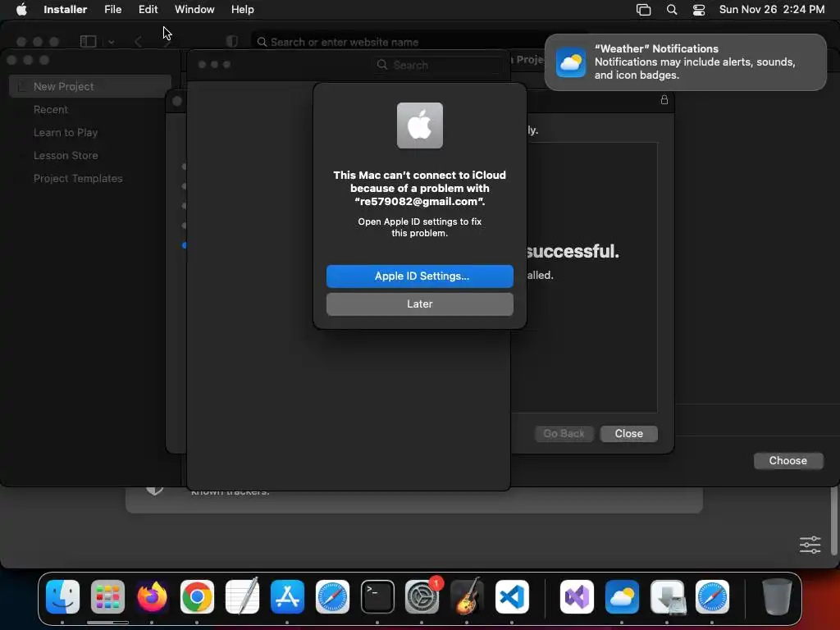Viewport: 840px width, 630px height.
Task: Open Visual Studio purple icon in Dock
Action: [x=577, y=596]
